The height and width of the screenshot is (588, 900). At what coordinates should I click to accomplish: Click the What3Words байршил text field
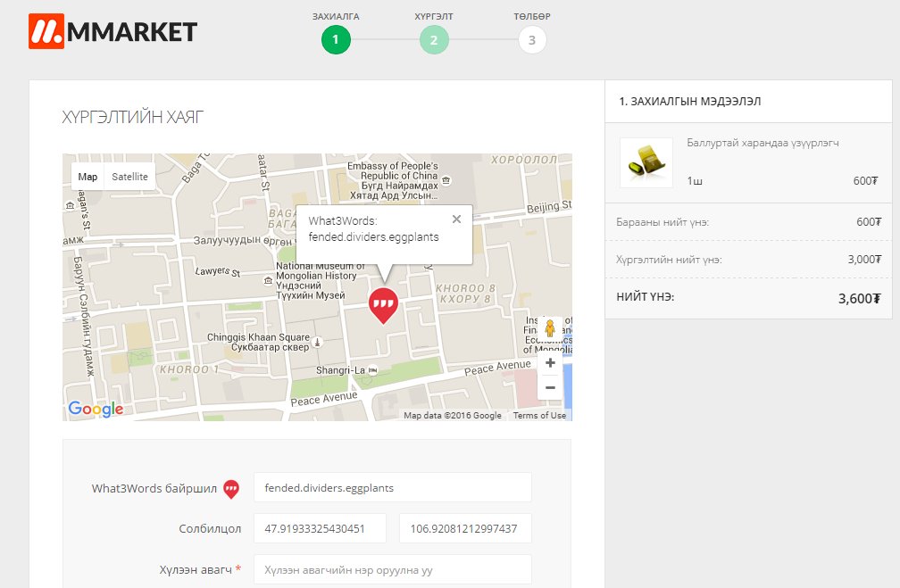coord(393,487)
